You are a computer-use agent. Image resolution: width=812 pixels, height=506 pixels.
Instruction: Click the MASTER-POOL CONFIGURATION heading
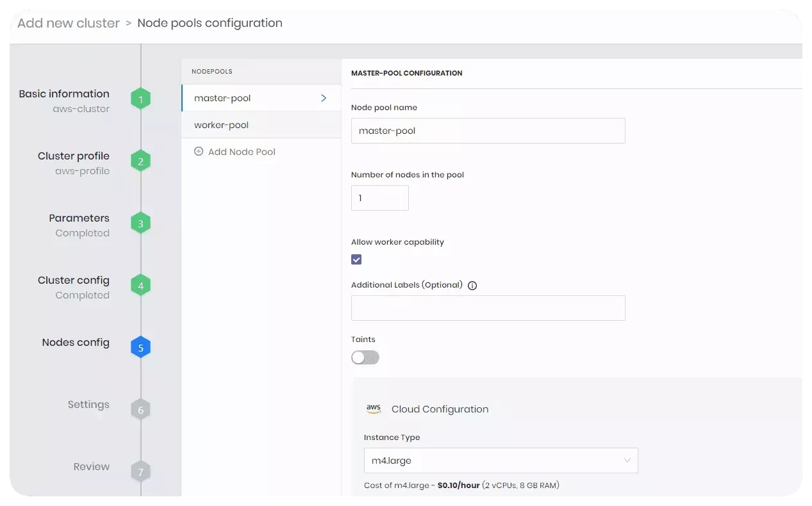[407, 73]
